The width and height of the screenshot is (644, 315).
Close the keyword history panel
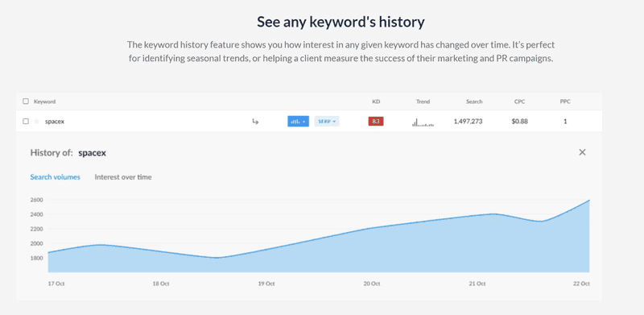click(x=582, y=152)
